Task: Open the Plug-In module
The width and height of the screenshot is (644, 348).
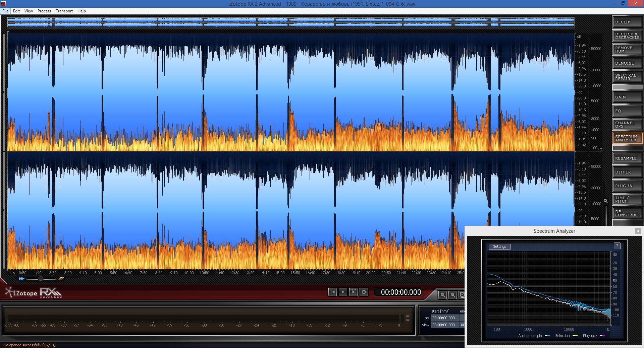Action: tap(627, 186)
